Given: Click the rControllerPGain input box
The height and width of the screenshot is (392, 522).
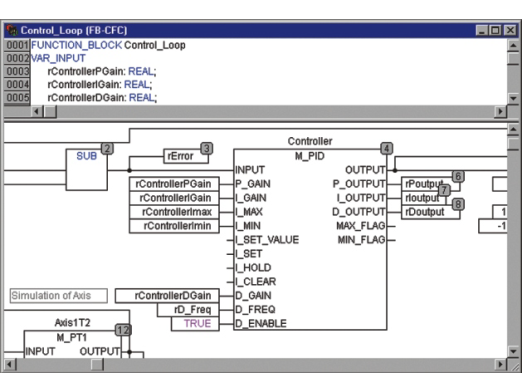Looking at the screenshot, I should click(174, 184).
